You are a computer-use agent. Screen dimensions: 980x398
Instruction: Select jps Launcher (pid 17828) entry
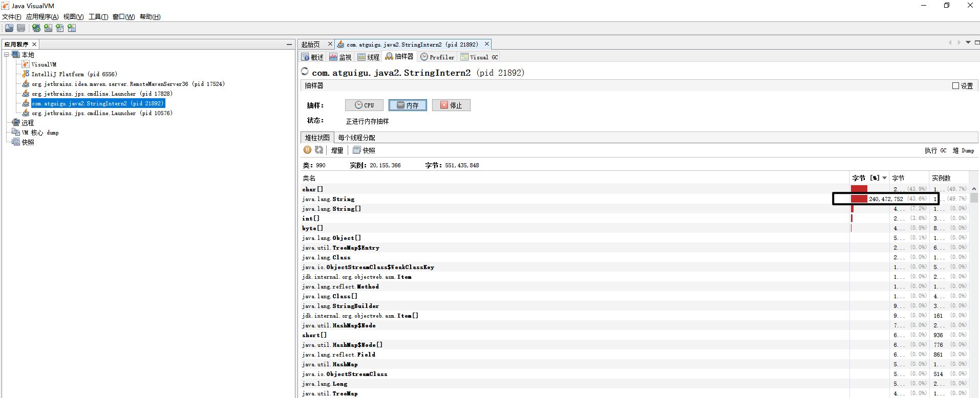pos(102,94)
